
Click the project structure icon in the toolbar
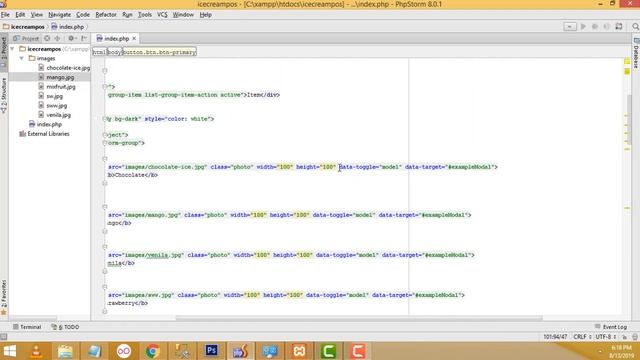[619, 27]
